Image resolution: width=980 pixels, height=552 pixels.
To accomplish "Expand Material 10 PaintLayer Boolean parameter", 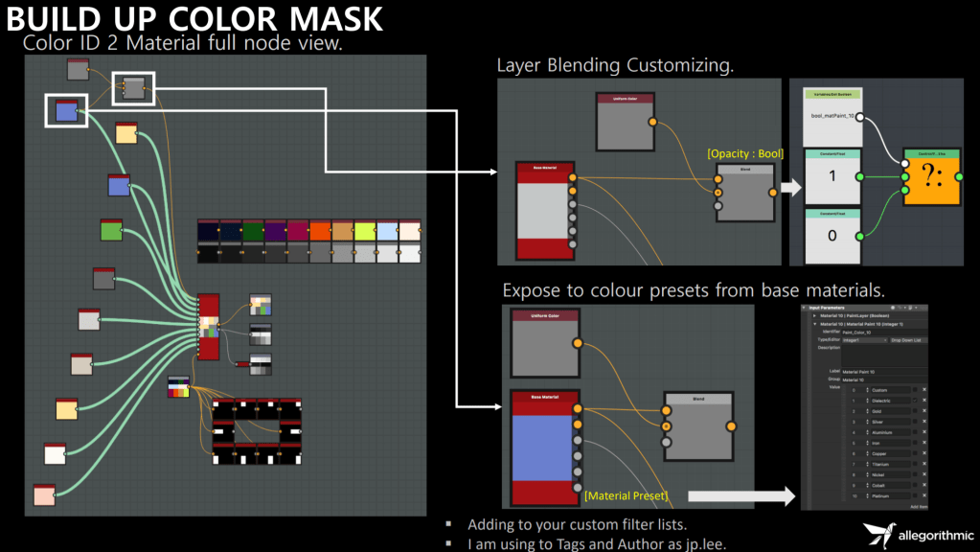I will point(813,315).
